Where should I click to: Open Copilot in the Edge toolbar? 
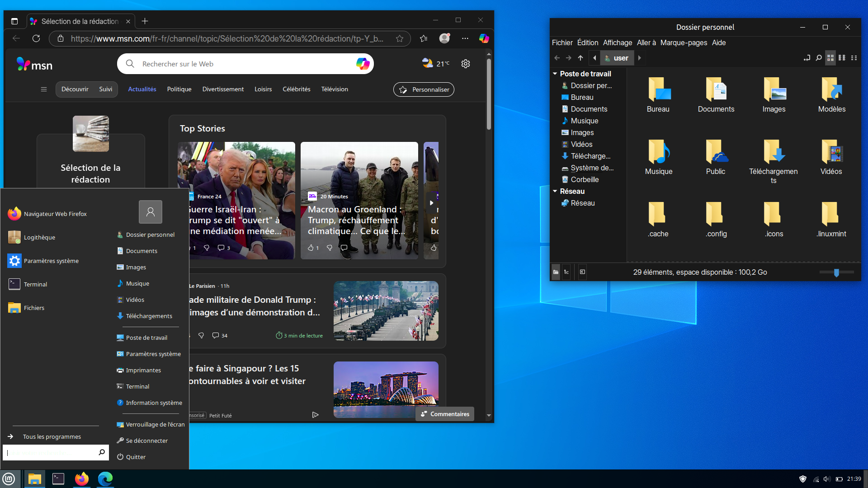click(484, 38)
